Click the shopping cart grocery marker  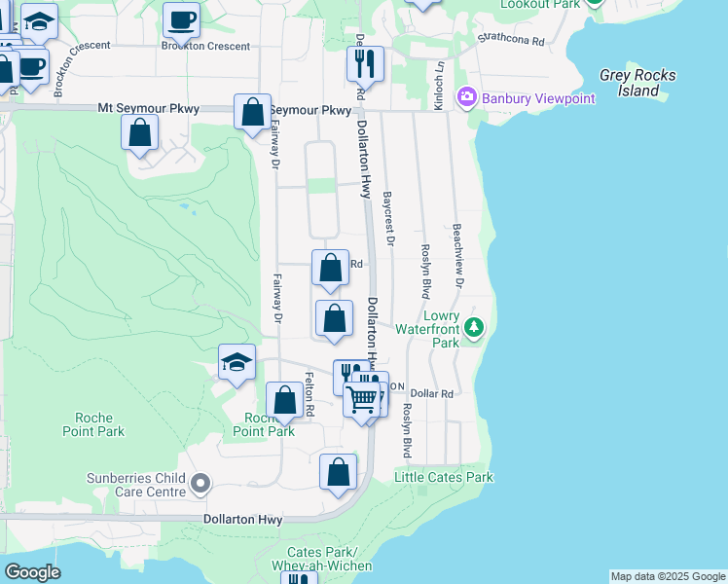click(361, 399)
